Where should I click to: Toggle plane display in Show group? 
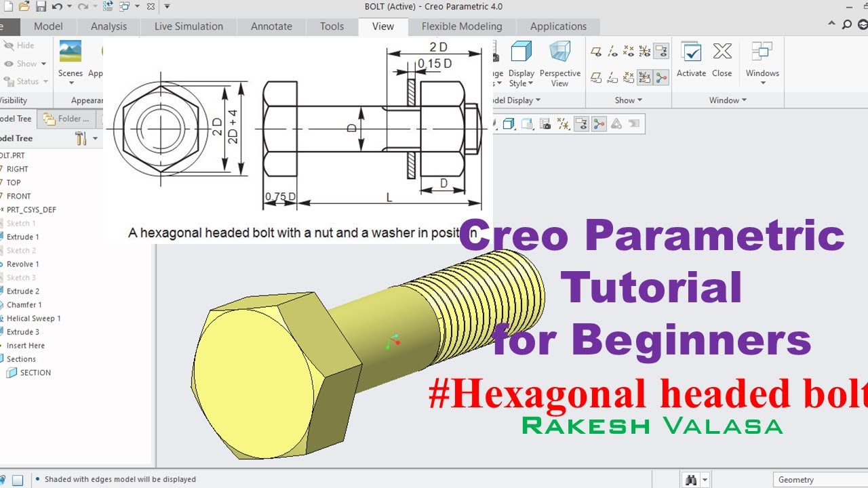[596, 52]
